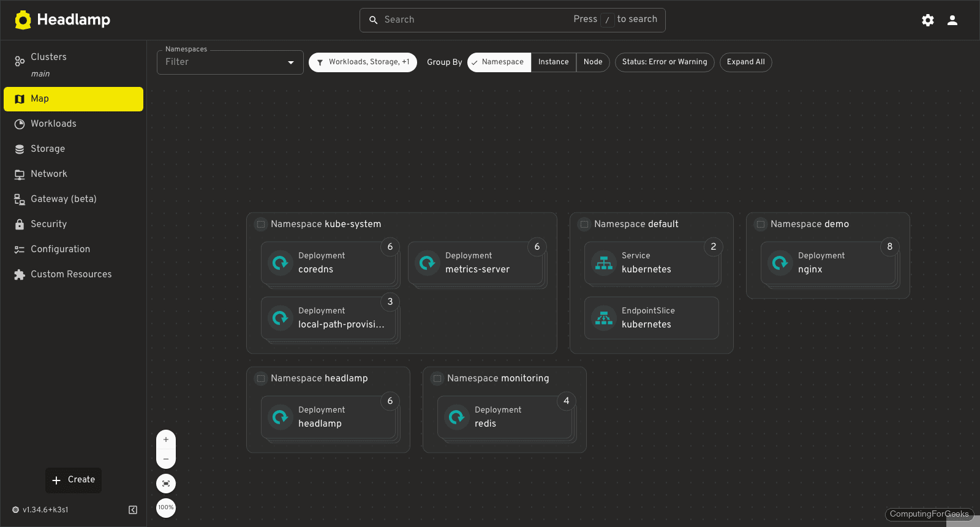The image size is (980, 527).
Task: Click the Create button
Action: click(x=73, y=480)
